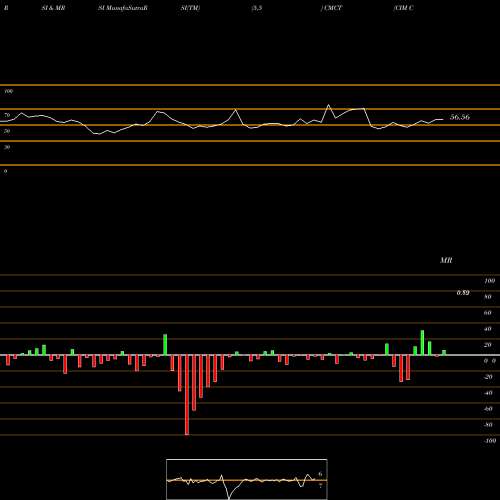The image size is (500, 500).
Task: Click the tallest red histogram bar
Action: pyautogui.click(x=187, y=395)
